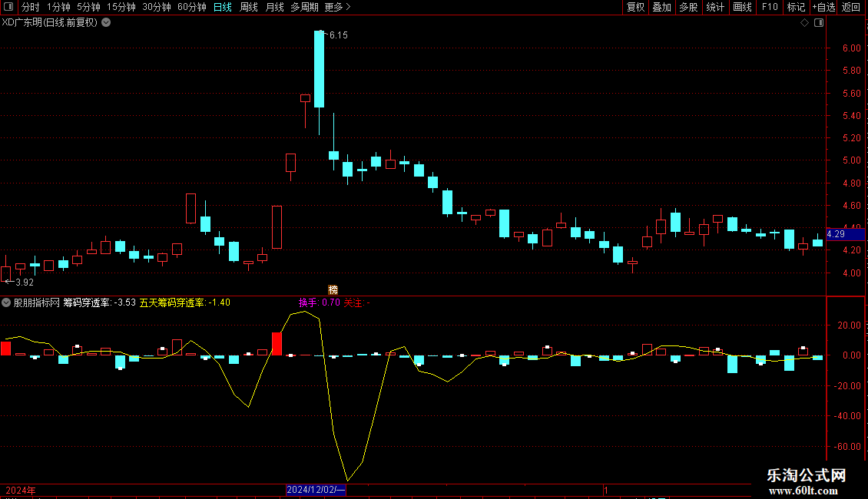Image resolution: width=868 pixels, height=499 pixels.
Task: Select the 60分钟 period tab
Action: coord(192,7)
